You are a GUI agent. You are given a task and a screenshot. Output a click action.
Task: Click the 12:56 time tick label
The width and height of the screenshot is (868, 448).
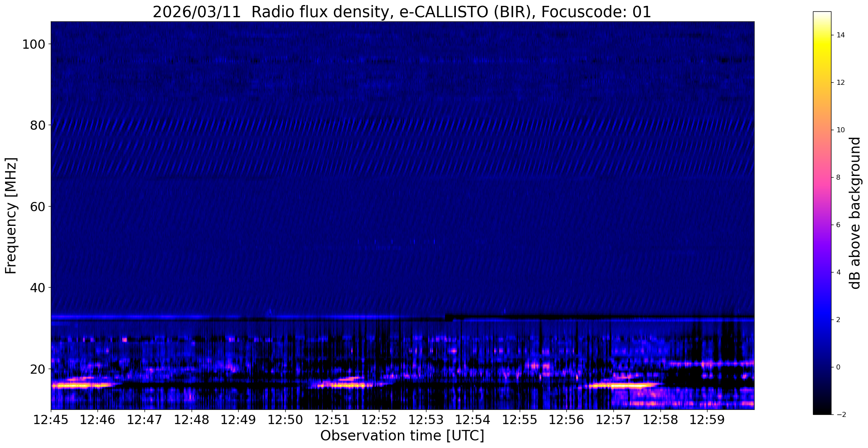(566, 419)
